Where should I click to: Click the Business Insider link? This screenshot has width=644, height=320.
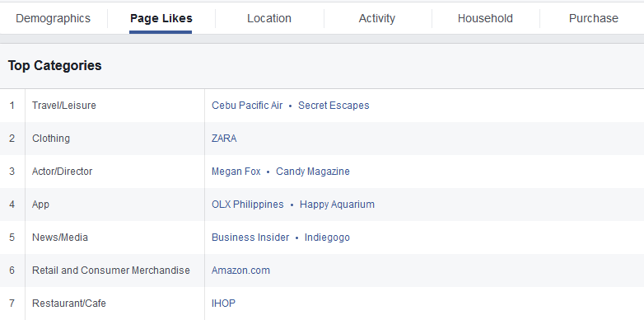[250, 238]
